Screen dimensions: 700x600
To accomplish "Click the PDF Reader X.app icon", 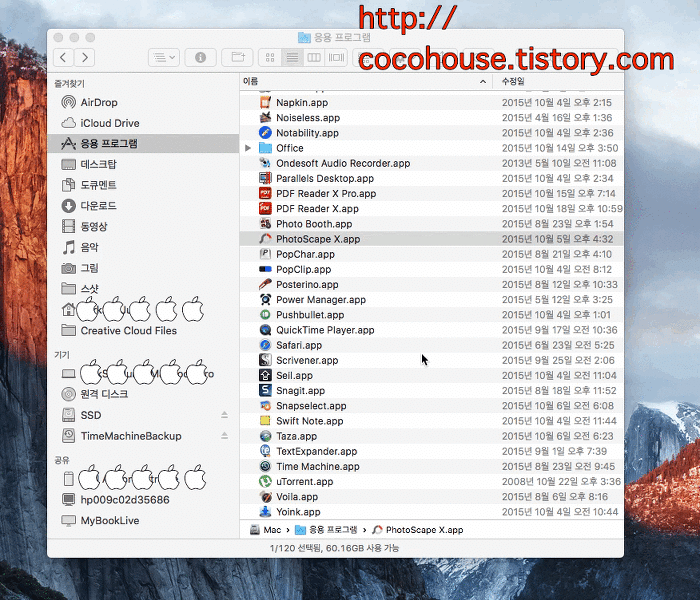I will [x=265, y=208].
